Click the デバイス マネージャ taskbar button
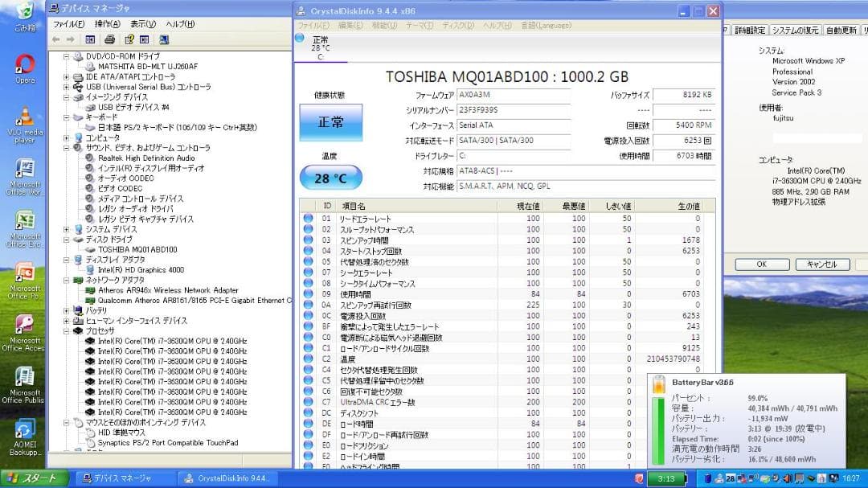Image resolution: width=868 pixels, height=488 pixels. (x=126, y=478)
